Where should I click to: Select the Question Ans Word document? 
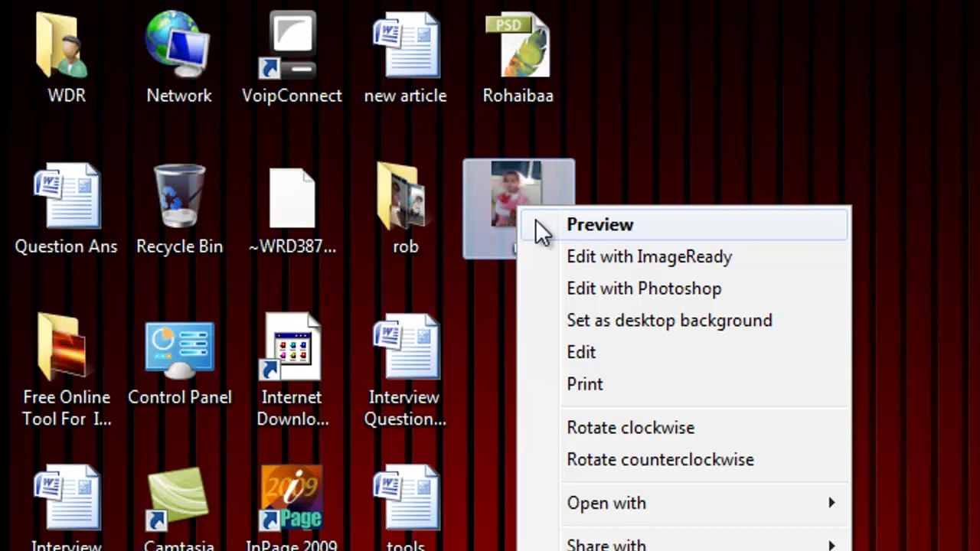[67, 196]
